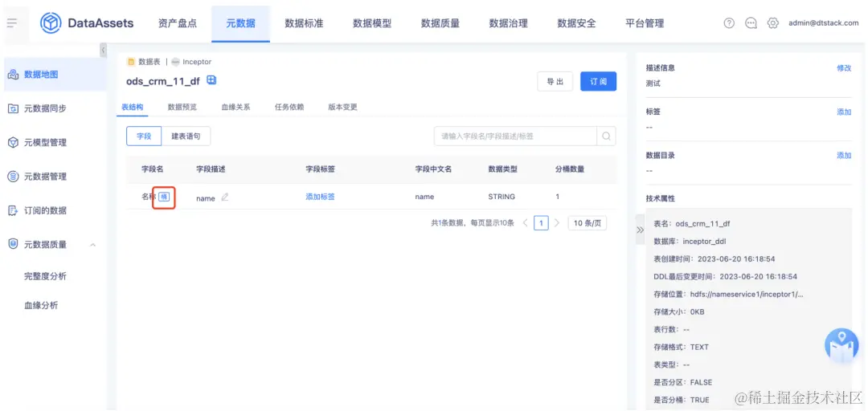Collapse the left sidebar handle
Screen dimensions: 868x411
click(x=103, y=51)
